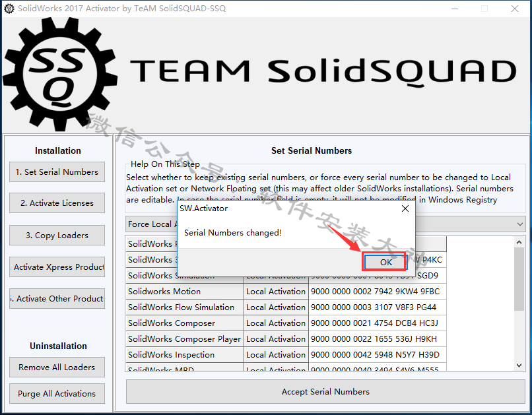Screen dimensions: 532x415
Task: Click the Local Activation cell for SolidWorks Composer
Action: pos(276,323)
